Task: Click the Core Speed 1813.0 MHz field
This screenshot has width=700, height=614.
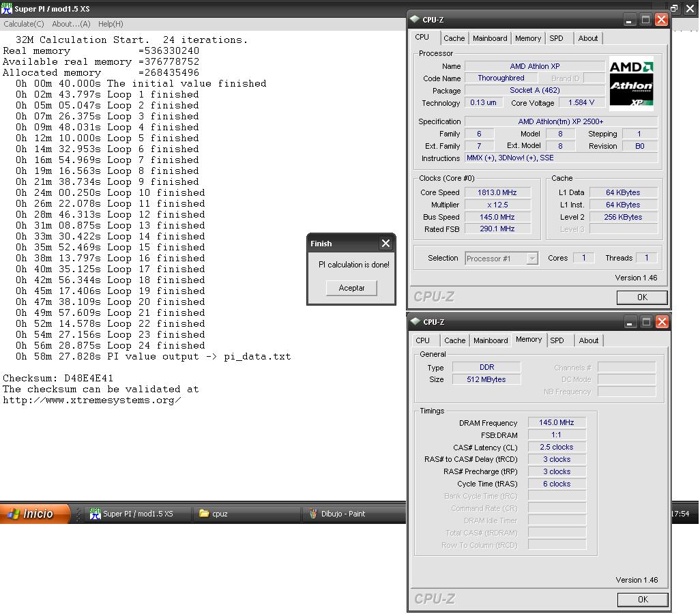Action: pyautogui.click(x=497, y=192)
